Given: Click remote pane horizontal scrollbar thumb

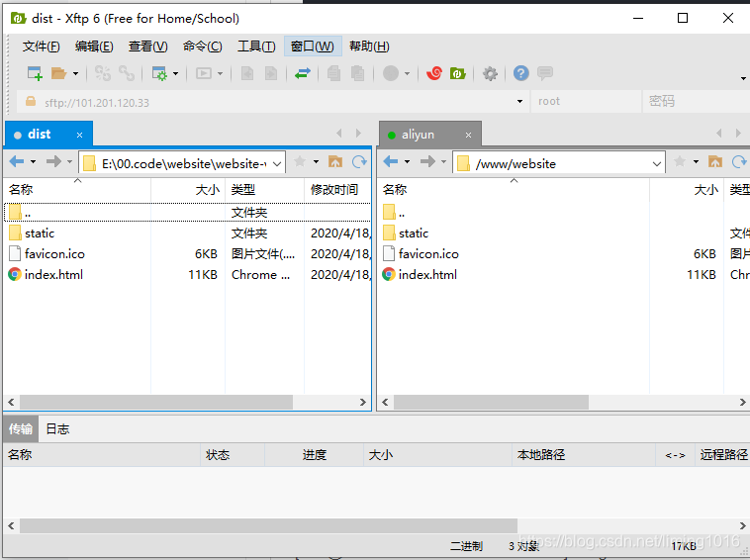Looking at the screenshot, I should point(491,402).
